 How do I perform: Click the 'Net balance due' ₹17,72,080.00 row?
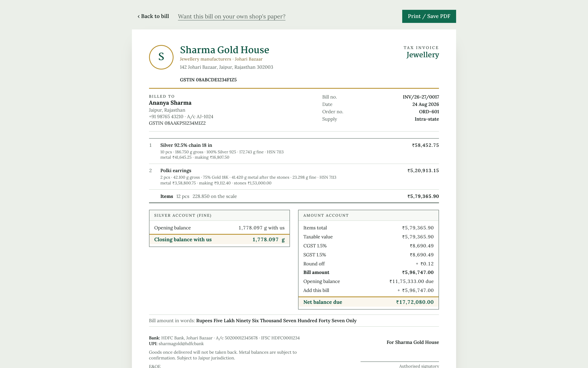click(x=368, y=302)
